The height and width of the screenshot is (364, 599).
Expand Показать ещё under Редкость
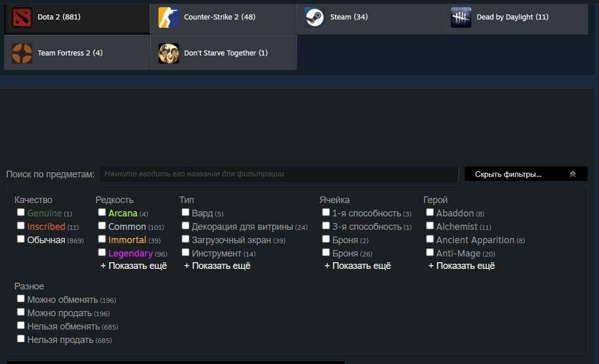[x=134, y=266]
